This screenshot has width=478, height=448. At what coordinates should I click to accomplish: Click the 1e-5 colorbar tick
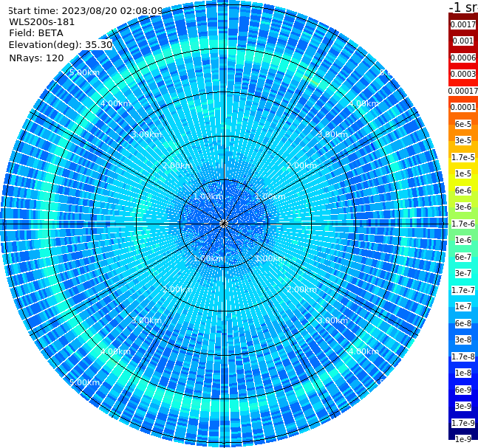463,173
